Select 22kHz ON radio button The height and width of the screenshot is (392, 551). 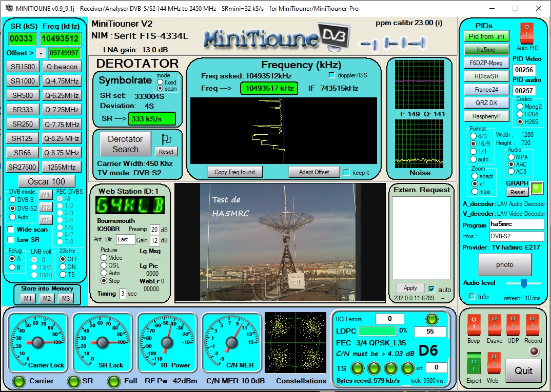(63, 267)
